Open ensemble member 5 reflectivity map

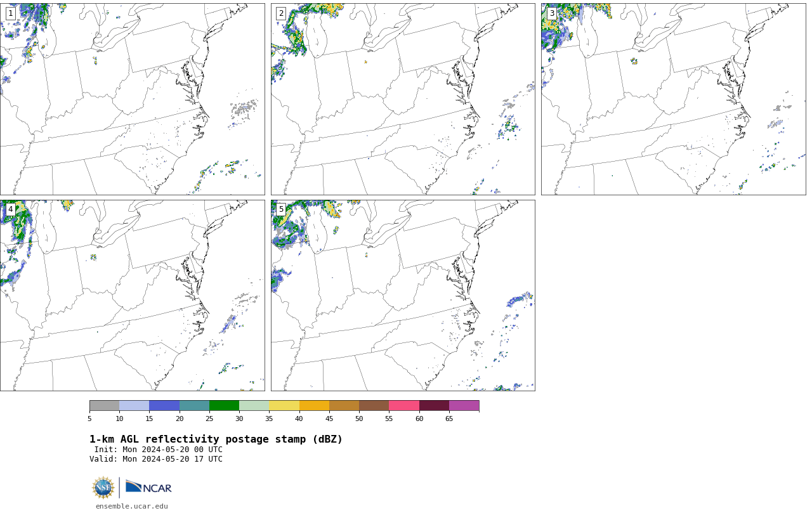click(403, 295)
